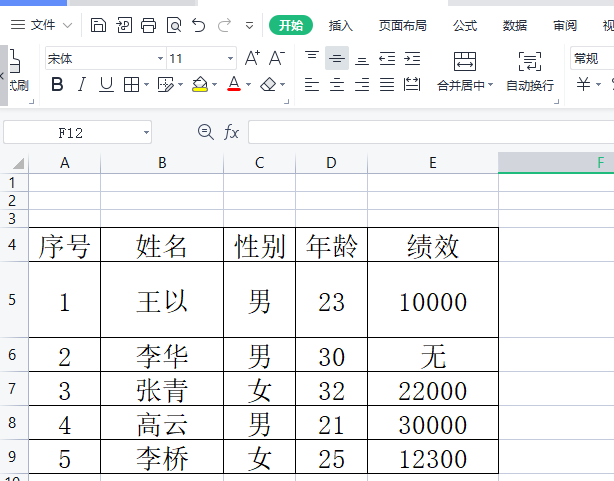Viewport: 614px width, 481px height.
Task: Expand the borders dropdown arrow
Action: click(146, 84)
